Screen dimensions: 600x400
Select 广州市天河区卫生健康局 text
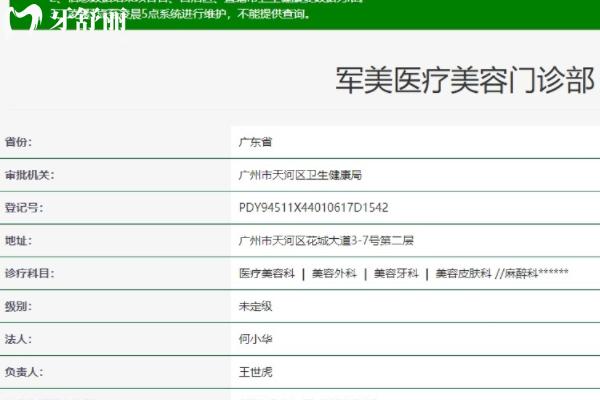pos(300,175)
